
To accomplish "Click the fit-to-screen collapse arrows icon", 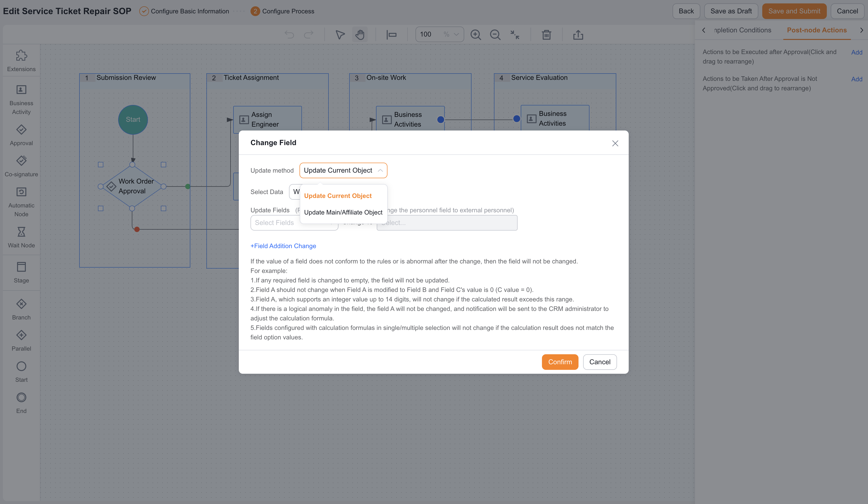I will [515, 34].
